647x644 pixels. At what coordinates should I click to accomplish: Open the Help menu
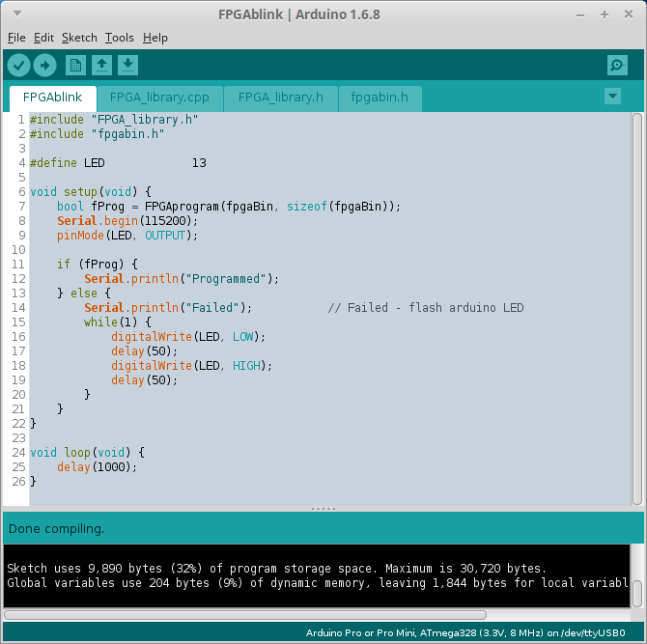click(155, 38)
